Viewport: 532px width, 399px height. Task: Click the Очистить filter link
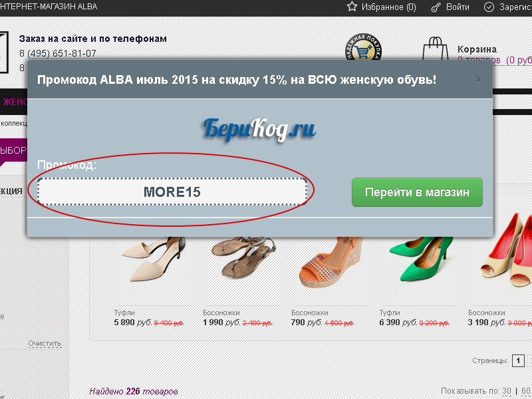pos(45,343)
